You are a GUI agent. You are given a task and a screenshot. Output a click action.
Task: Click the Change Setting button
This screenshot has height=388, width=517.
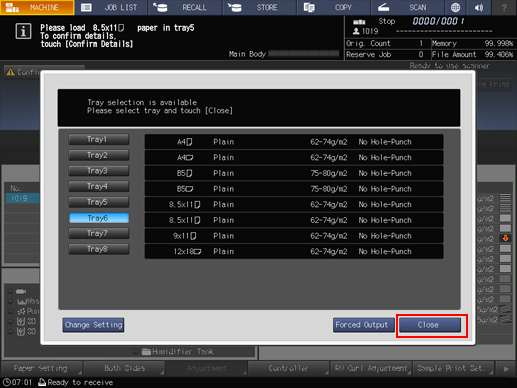(93, 325)
